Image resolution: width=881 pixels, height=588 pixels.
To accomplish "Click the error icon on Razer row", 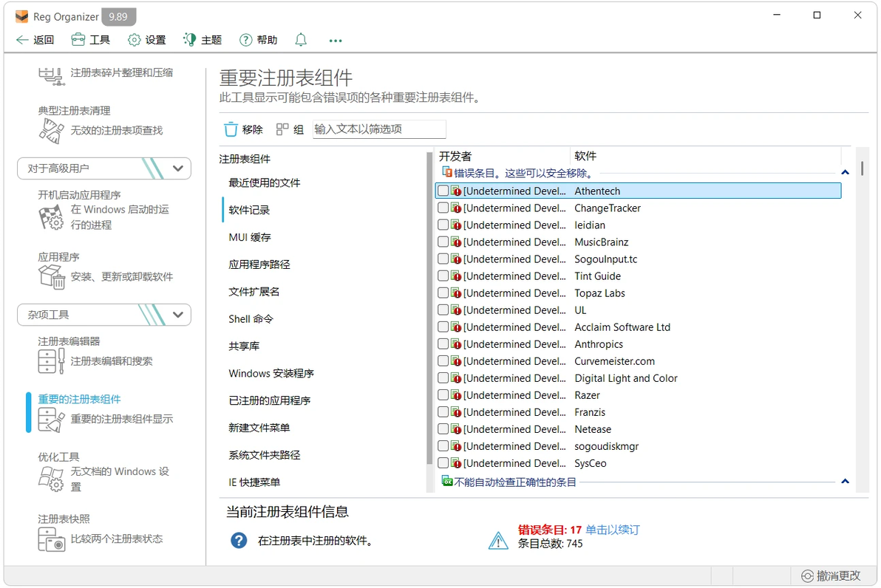I will [456, 395].
